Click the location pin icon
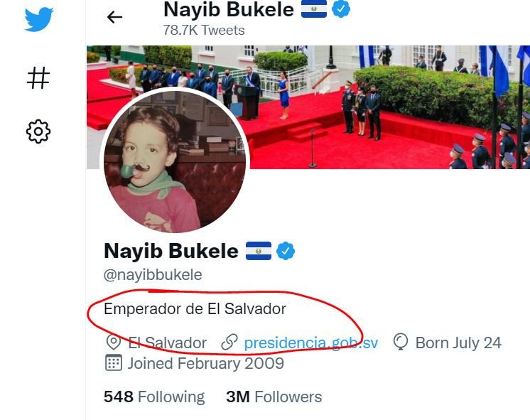 114,343
